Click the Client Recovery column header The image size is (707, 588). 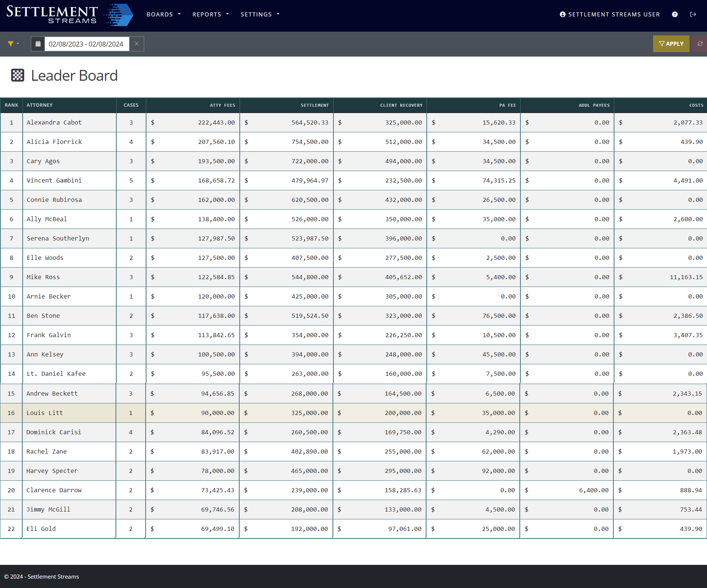coord(401,105)
